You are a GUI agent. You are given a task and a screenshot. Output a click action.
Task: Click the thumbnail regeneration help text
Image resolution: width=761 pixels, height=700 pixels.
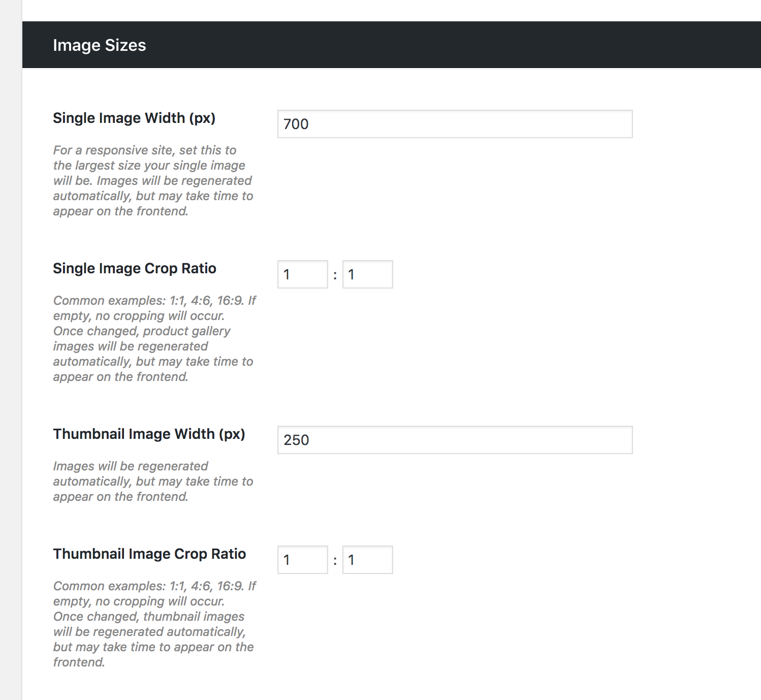point(152,481)
